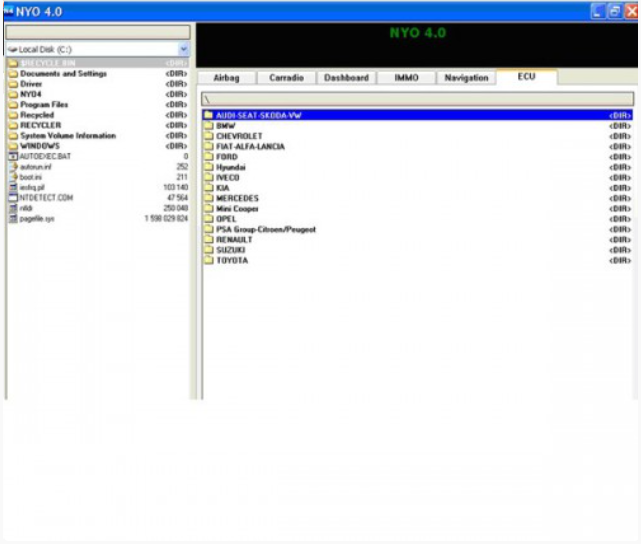This screenshot has width=641, height=544.
Task: Click the Program Files folder icon
Action: click(13, 105)
